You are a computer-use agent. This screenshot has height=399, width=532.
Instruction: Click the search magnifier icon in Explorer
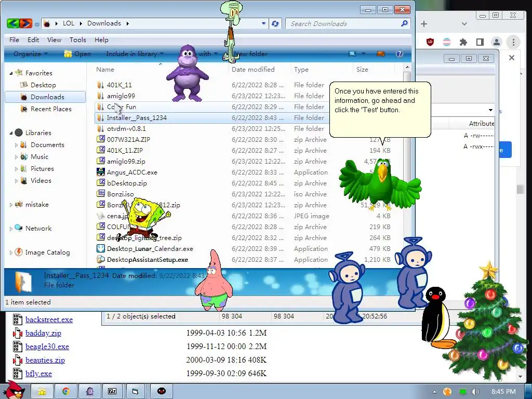[x=404, y=23]
